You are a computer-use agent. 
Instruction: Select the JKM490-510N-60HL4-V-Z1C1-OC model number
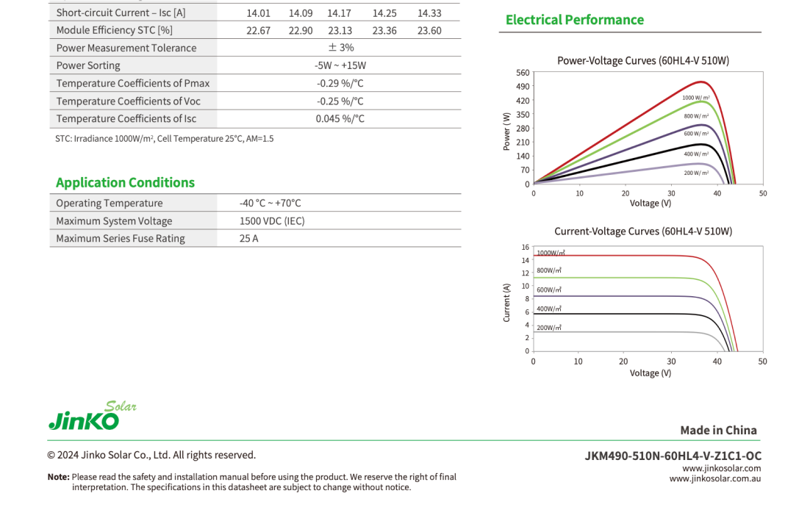click(x=673, y=456)
